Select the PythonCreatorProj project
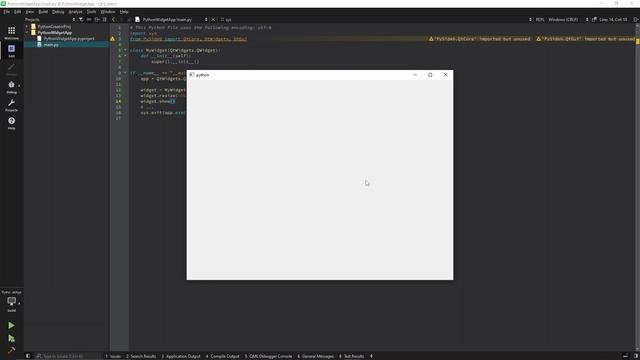The height and width of the screenshot is (360, 640). (54, 27)
